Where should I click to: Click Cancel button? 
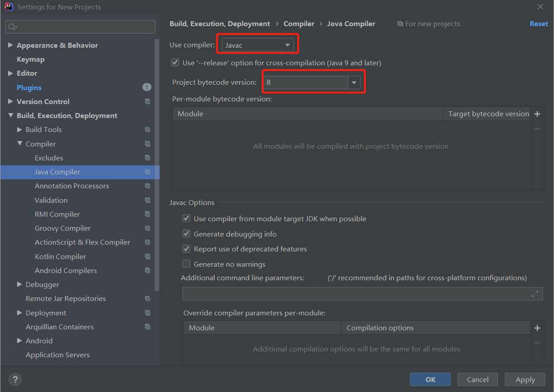coord(477,379)
